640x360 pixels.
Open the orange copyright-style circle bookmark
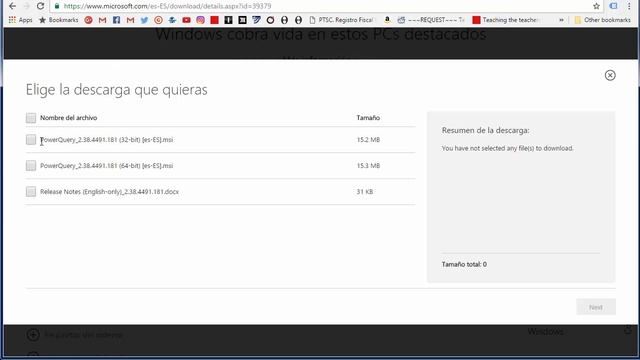[x=158, y=20]
